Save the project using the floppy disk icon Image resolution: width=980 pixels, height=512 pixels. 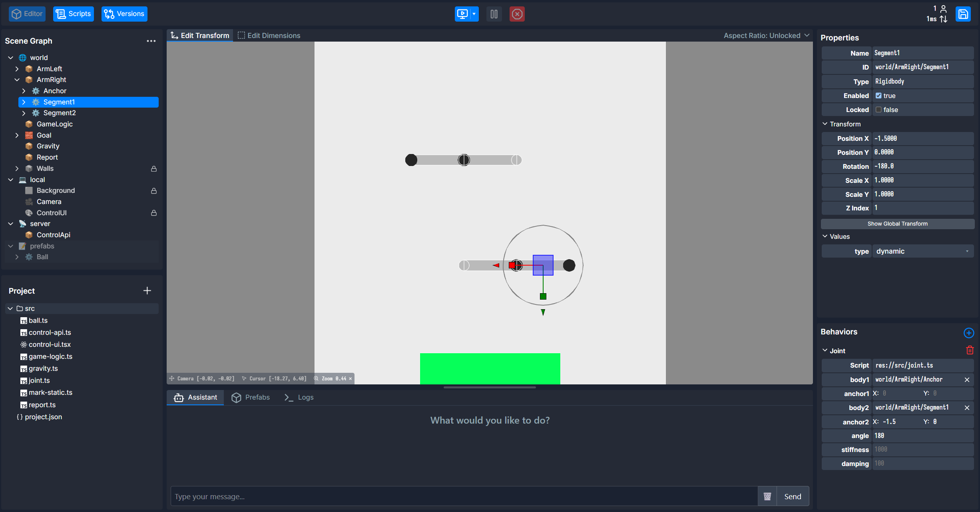click(963, 14)
